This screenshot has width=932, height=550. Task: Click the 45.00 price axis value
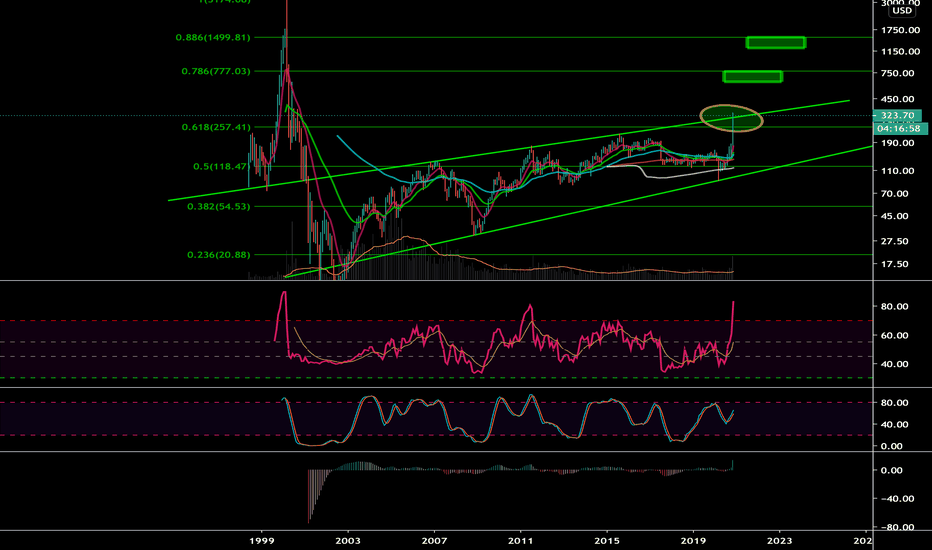(895, 216)
